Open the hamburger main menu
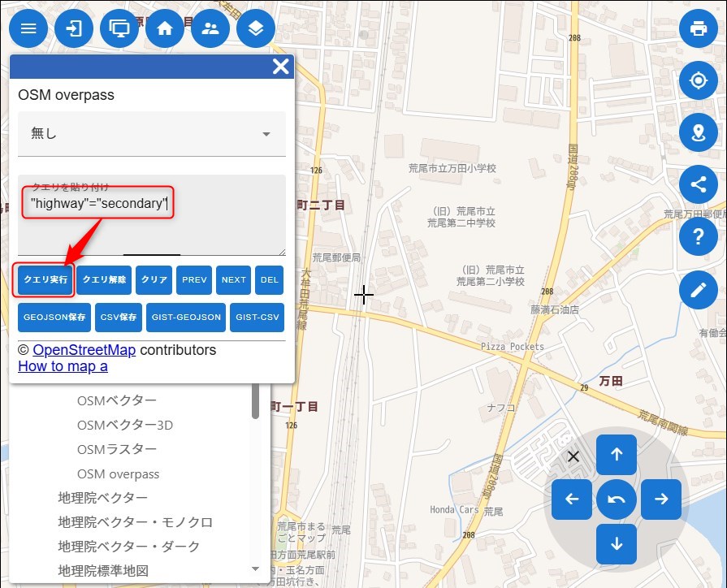Image resolution: width=727 pixels, height=588 pixels. pos(28,28)
